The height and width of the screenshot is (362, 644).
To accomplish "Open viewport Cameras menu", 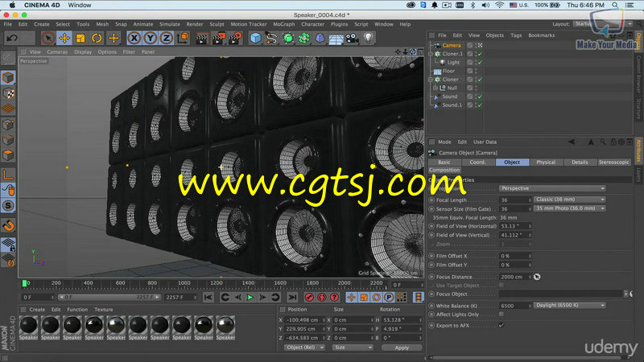I will pos(57,52).
